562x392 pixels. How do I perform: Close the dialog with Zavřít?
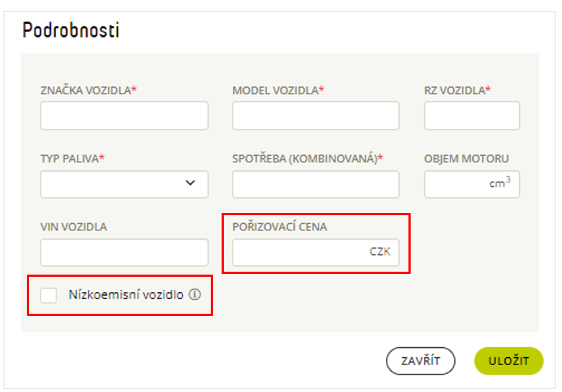421,361
